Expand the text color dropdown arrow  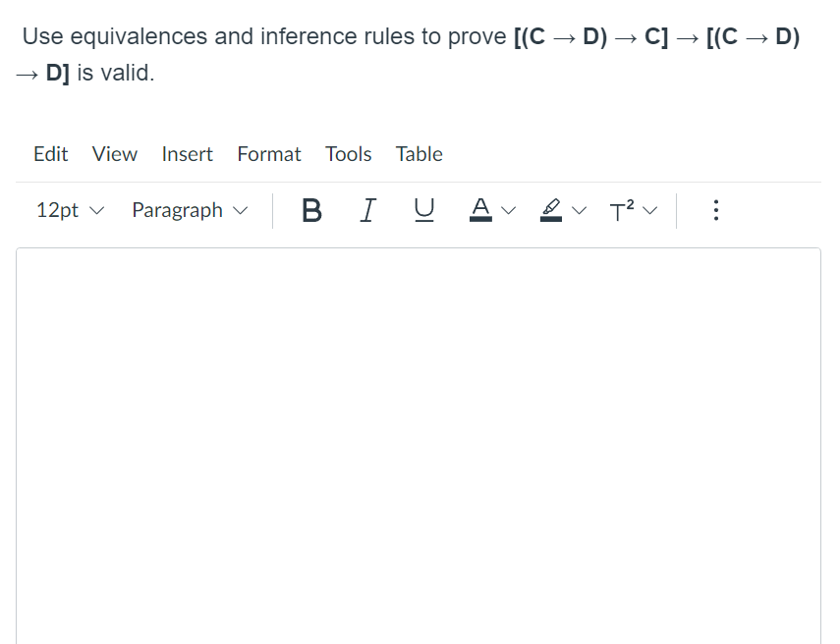[508, 209]
